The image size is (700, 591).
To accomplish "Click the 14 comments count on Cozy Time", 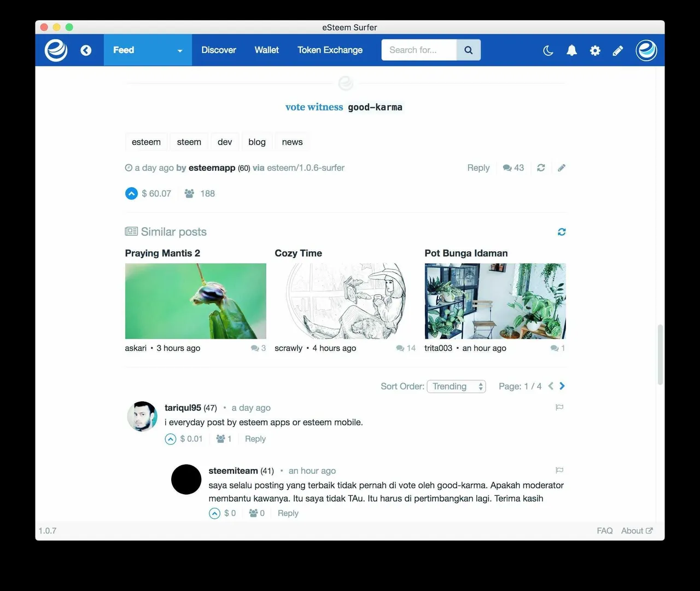I will point(406,348).
